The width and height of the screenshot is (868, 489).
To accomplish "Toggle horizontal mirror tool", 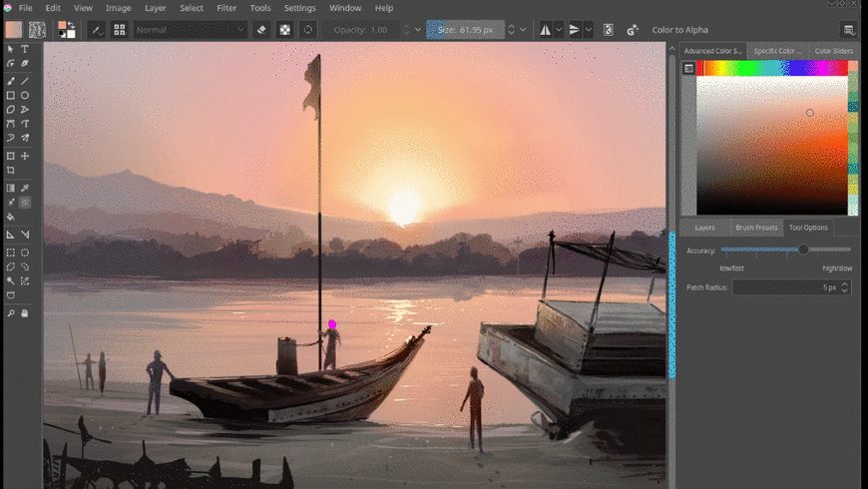I will click(544, 30).
